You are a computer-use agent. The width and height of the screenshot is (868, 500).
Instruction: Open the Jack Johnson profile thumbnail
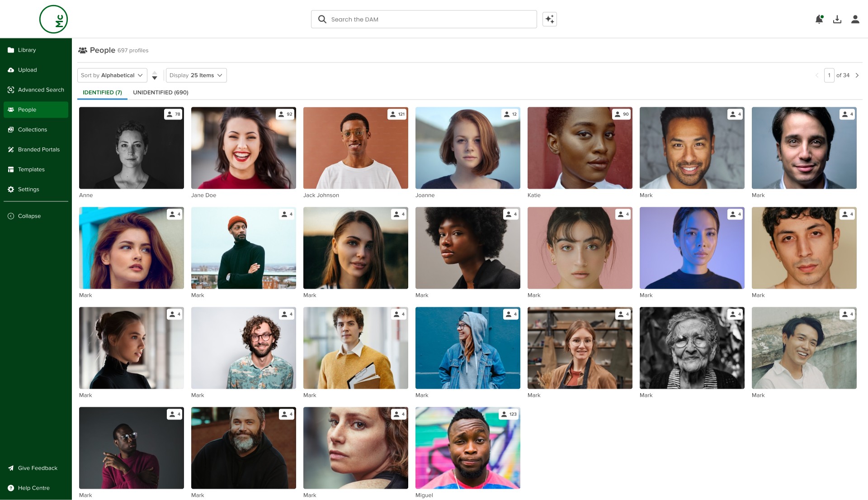click(x=355, y=148)
